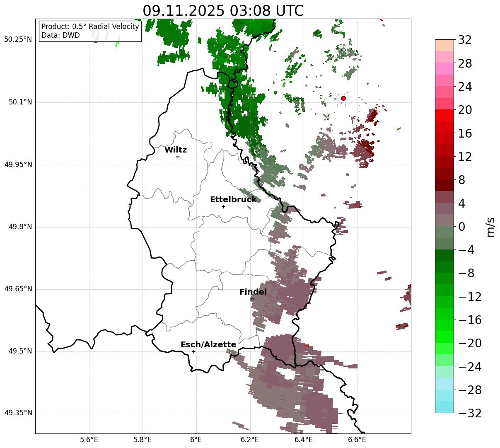The width and height of the screenshot is (500, 448).
Task: Select the Ettelbruck city label
Action: tap(233, 200)
